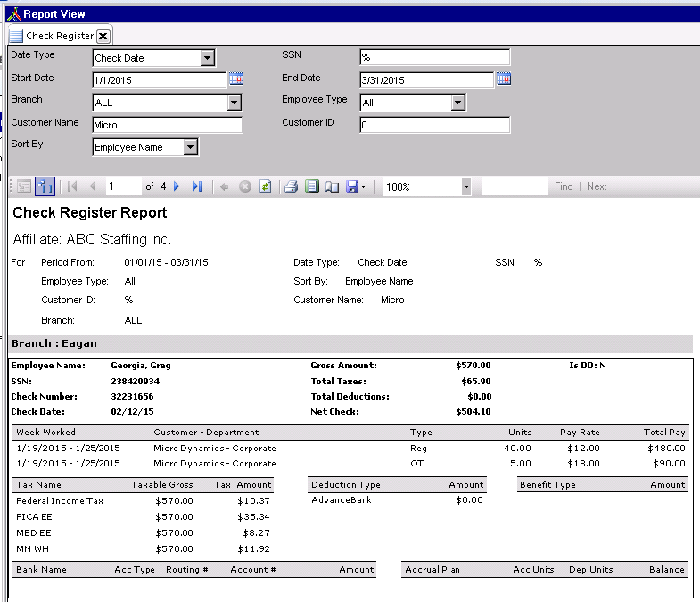Open the Sort By dropdown

click(x=191, y=147)
